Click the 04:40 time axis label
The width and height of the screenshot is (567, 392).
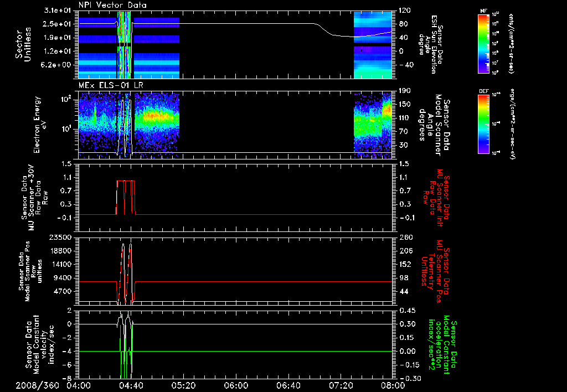pos(131,385)
